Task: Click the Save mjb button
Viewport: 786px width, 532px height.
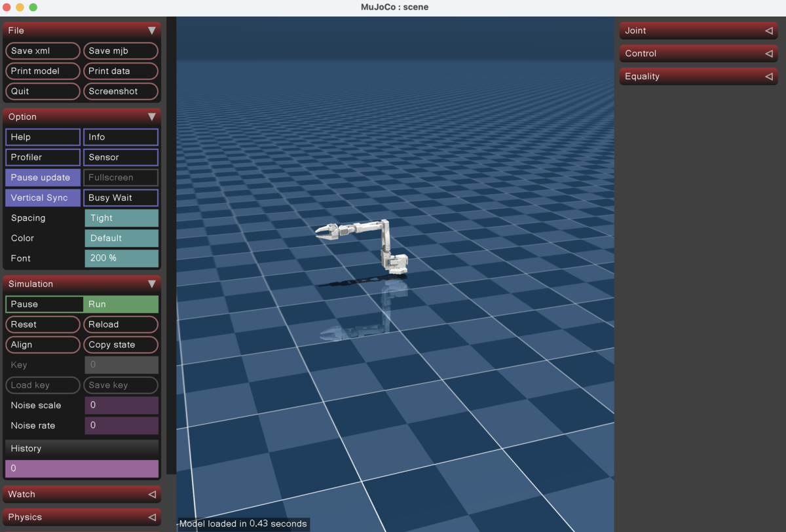Action: tap(121, 50)
